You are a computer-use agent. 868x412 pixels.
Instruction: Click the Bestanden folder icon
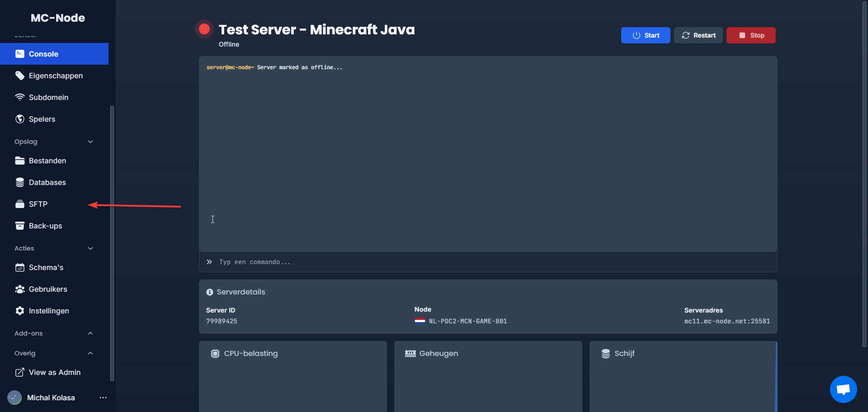point(20,161)
